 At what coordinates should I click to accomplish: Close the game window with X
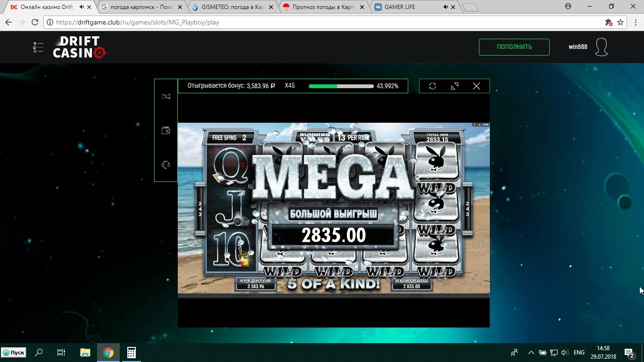coord(476,86)
